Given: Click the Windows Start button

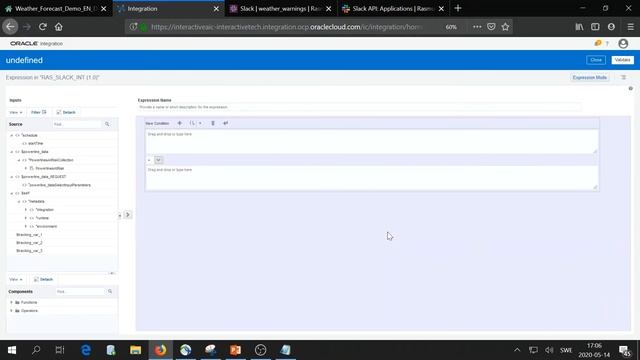Looking at the screenshot, I should (x=12, y=350).
